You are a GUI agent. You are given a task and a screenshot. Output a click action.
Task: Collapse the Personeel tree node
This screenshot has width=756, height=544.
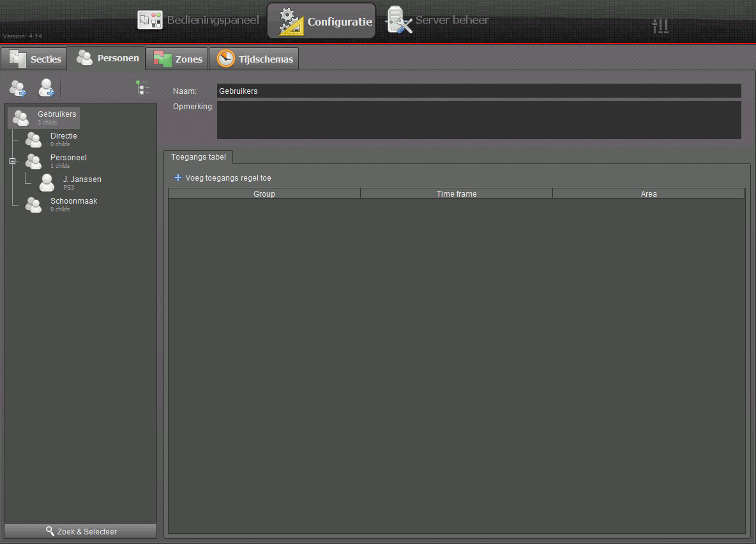pyautogui.click(x=12, y=162)
